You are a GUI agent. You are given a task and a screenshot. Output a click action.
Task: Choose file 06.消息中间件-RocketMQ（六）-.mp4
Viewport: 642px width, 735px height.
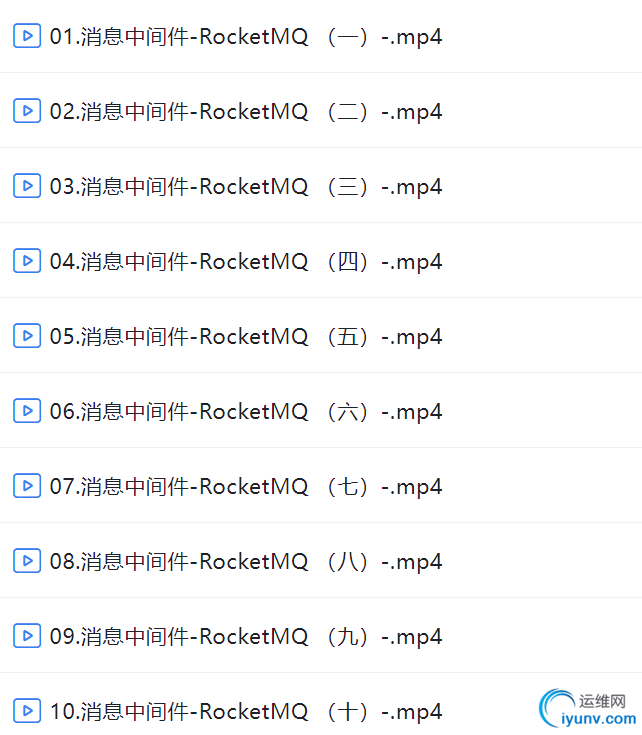click(x=246, y=412)
